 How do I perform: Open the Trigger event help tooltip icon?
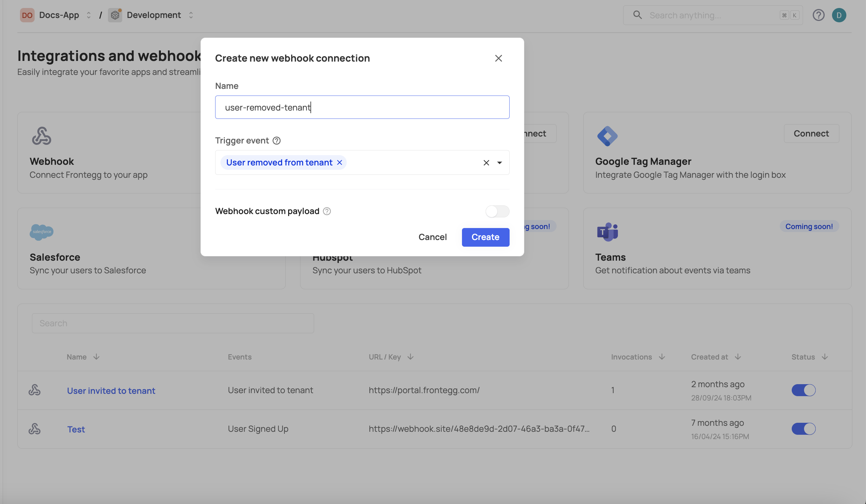(277, 140)
